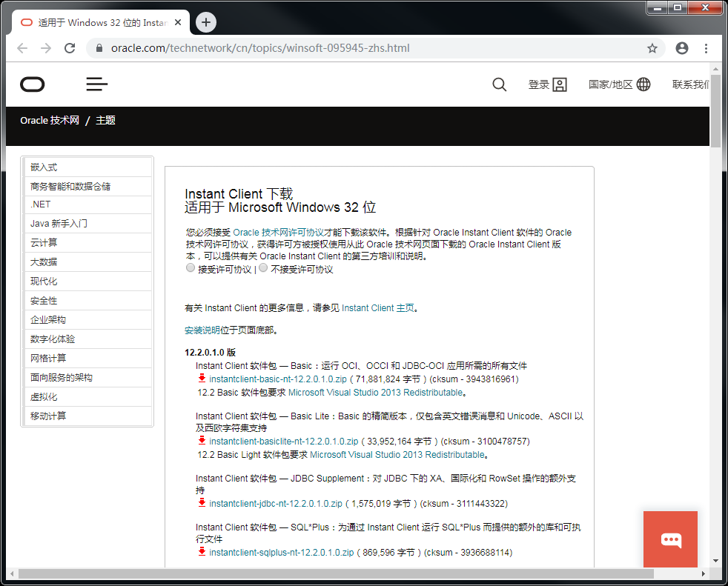
Task: Open a new tab with plus button
Action: pos(205,22)
